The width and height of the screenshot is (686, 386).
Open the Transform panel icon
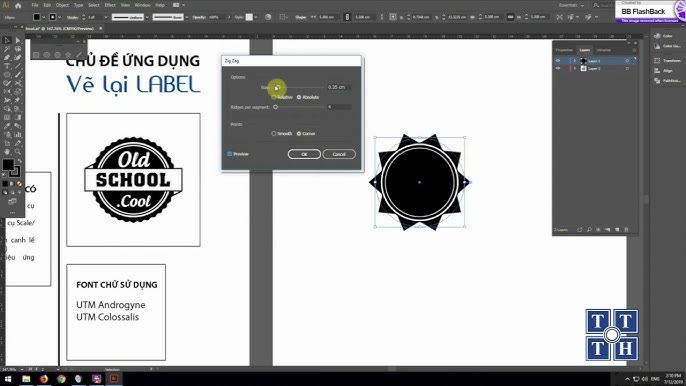pos(657,60)
